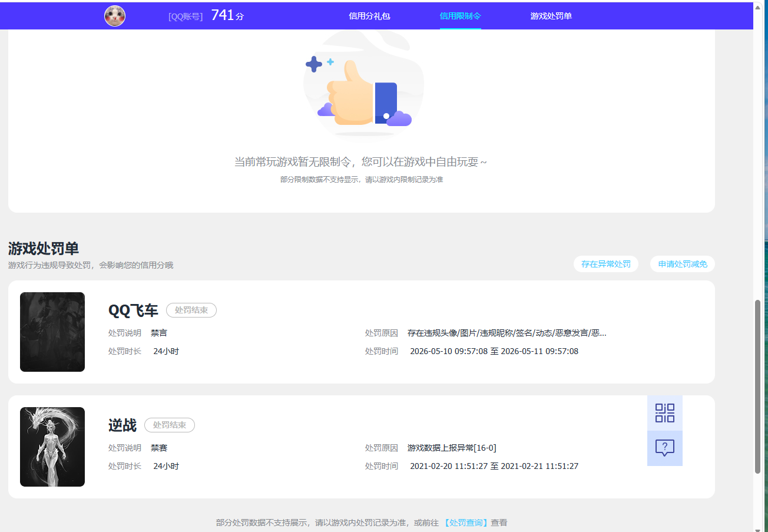This screenshot has width=768, height=532.
Task: Select the 信用限制令 tab
Action: [x=461, y=16]
